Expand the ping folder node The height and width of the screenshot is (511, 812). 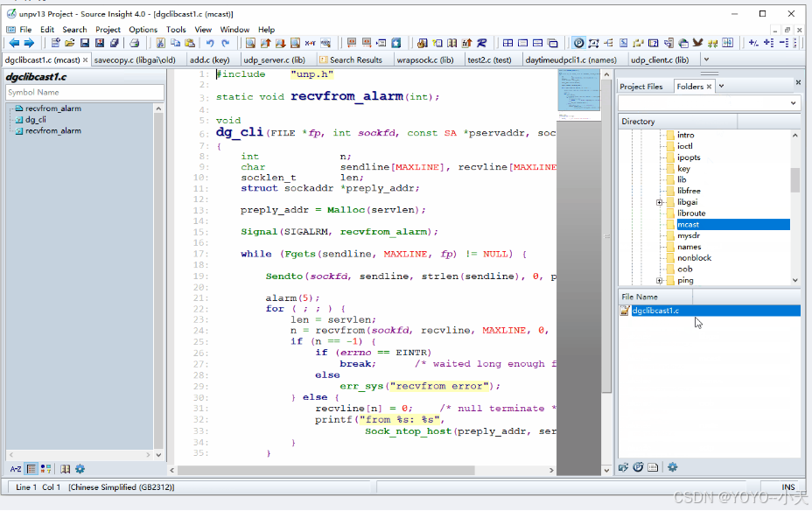(659, 281)
